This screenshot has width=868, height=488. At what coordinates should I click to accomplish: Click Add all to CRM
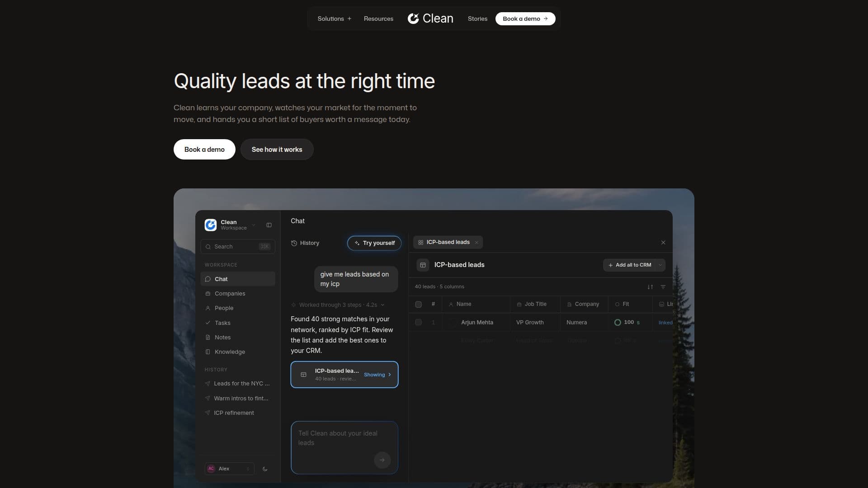coord(629,265)
